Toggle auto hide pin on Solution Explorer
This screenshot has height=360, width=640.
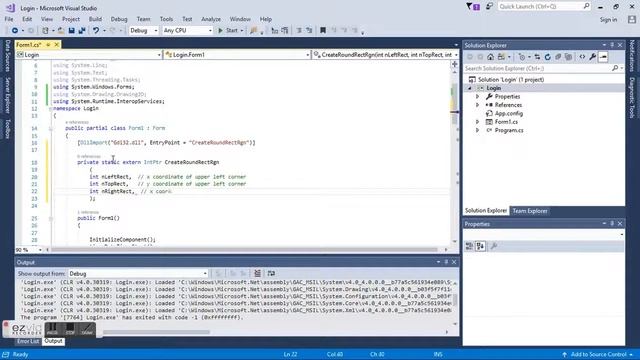click(x=612, y=45)
